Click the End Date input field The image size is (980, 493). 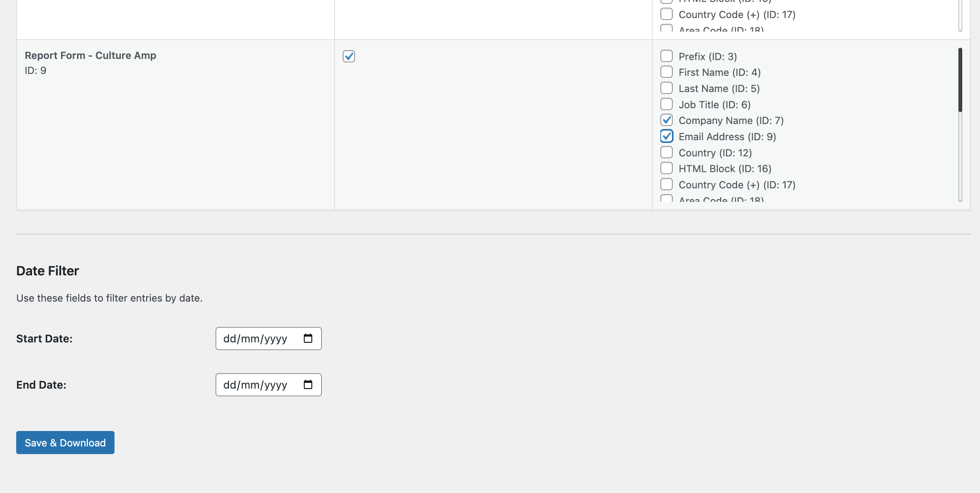click(269, 385)
